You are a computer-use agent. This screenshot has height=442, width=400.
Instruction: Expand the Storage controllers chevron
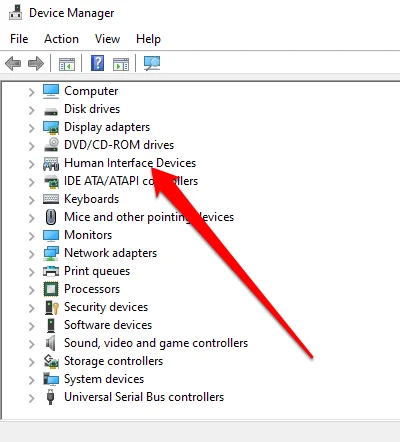31,362
